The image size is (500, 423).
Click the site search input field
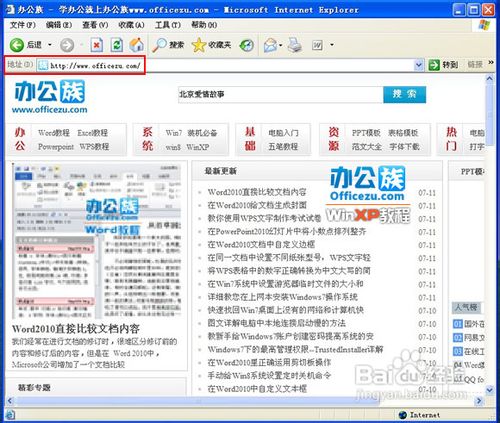click(281, 94)
